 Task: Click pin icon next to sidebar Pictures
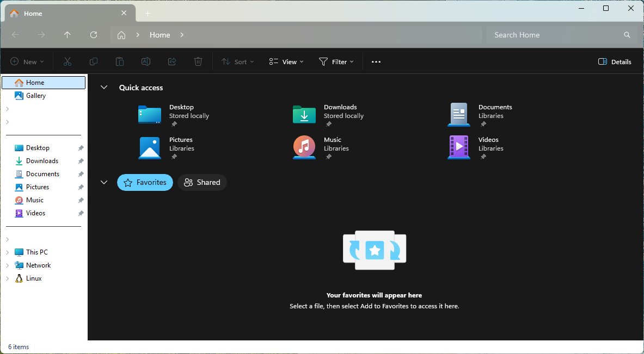81,187
